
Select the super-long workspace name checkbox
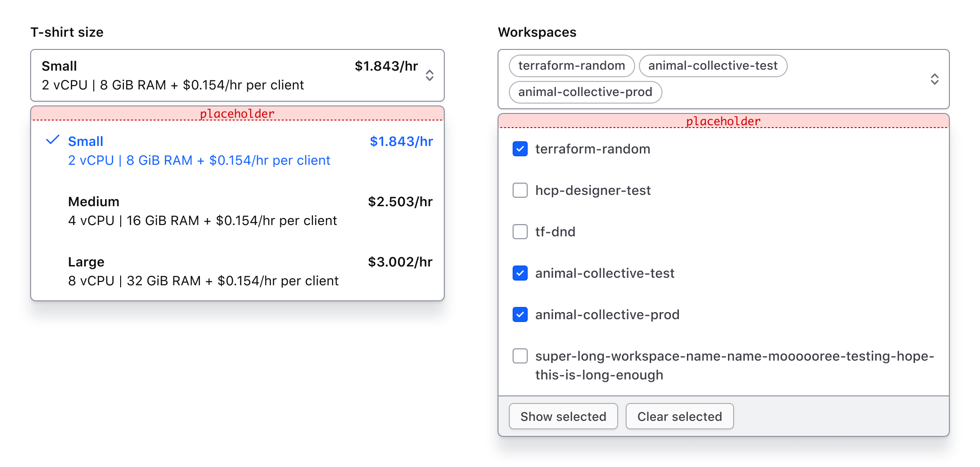point(520,356)
